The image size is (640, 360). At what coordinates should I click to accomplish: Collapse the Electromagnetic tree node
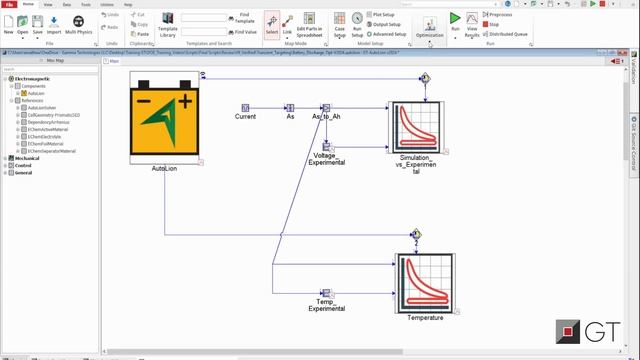[x=5, y=79]
